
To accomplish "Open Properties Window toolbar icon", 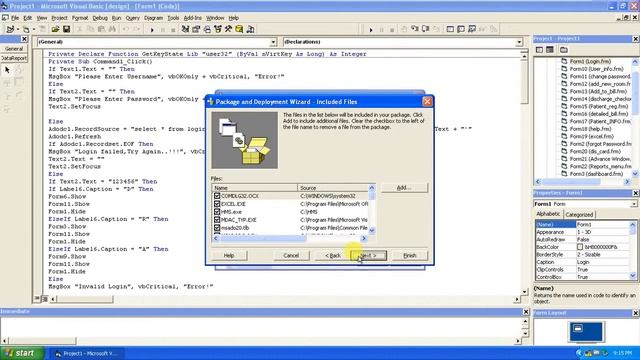I will coord(196,29).
